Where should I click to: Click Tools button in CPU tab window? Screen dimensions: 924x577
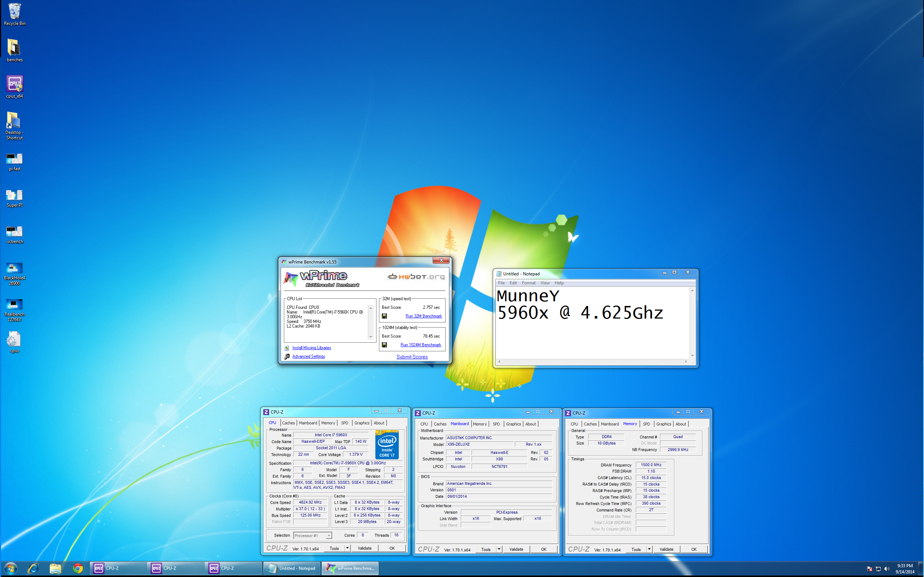(x=334, y=548)
